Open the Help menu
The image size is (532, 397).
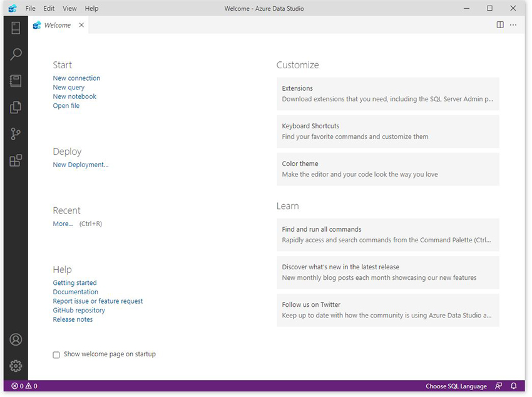pos(91,9)
